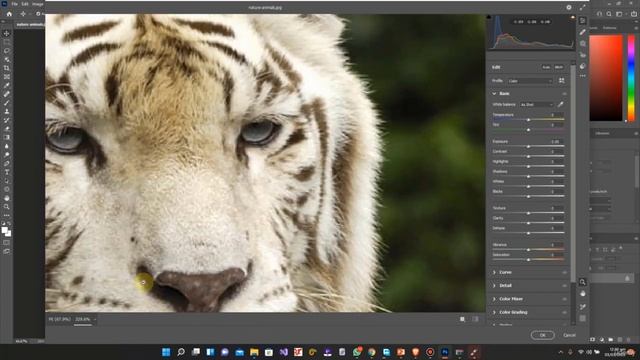Open the Image menu
Viewport: 640px width, 360px height.
[38, 4]
